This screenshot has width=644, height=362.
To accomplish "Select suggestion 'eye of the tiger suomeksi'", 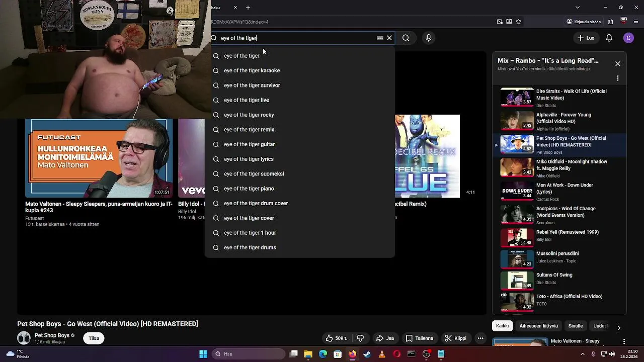I will [x=299, y=174].
